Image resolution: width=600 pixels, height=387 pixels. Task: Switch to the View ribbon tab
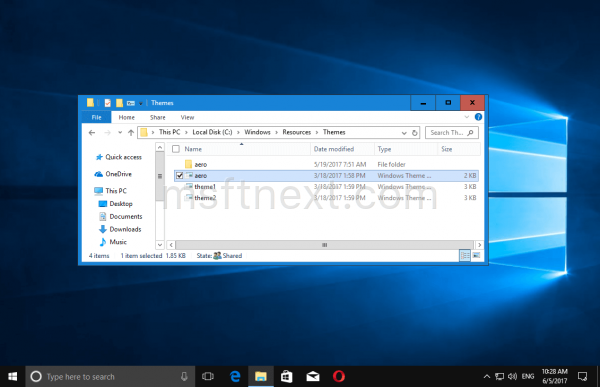point(187,117)
